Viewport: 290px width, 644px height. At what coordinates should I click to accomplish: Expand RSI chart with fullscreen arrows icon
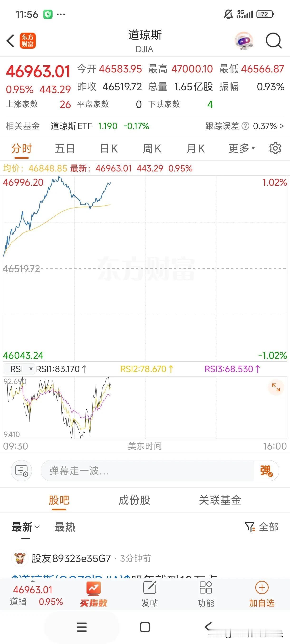[276, 388]
